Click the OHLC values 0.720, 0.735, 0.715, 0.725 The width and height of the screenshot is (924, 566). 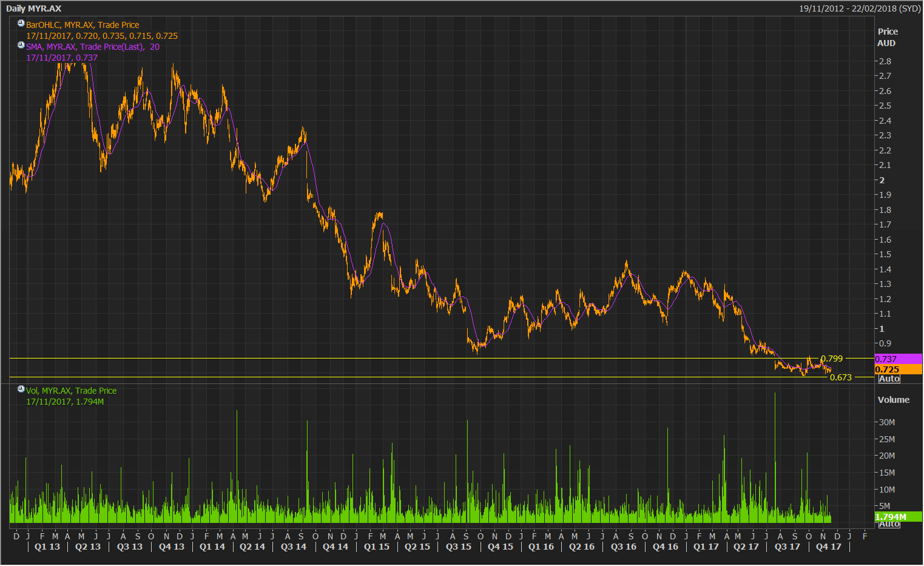pyautogui.click(x=127, y=36)
